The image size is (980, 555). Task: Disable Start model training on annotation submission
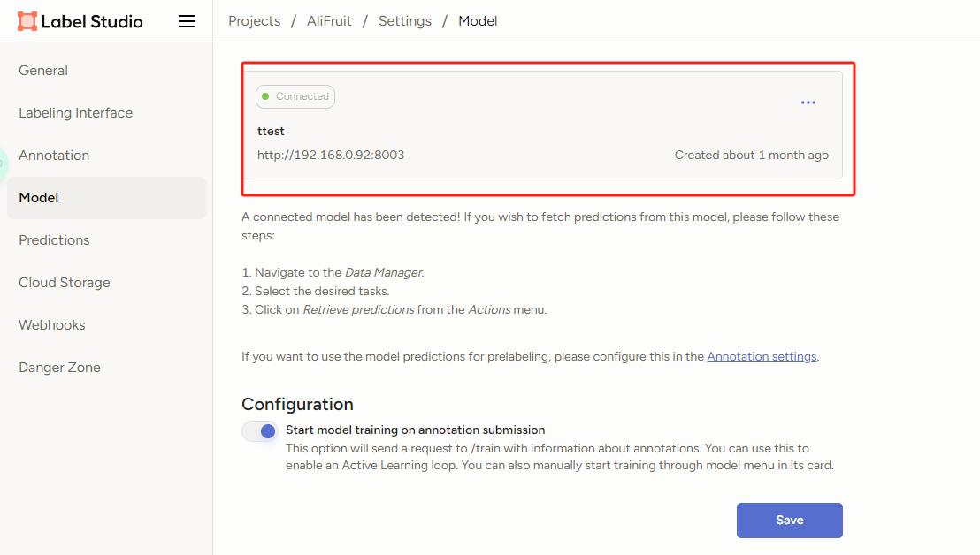click(x=260, y=431)
